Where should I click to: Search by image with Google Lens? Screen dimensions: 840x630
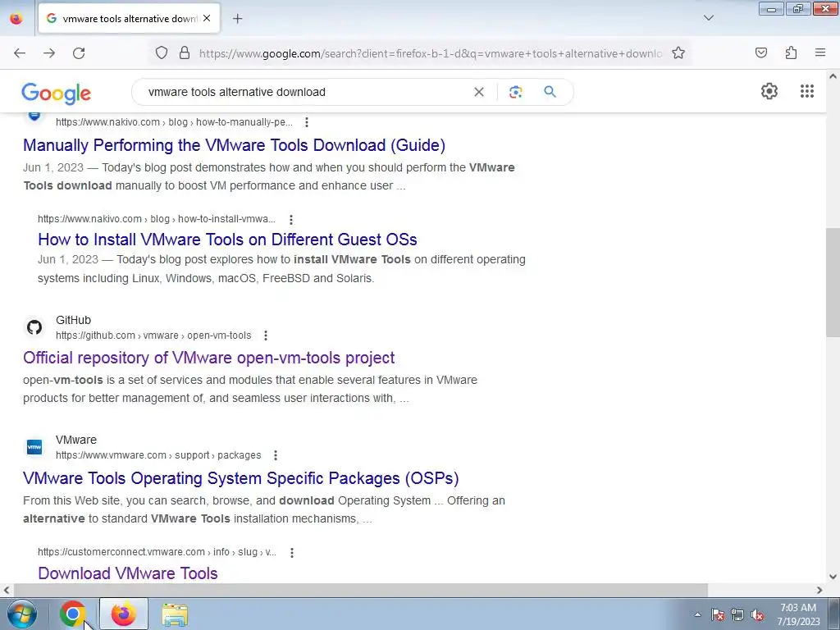point(515,92)
